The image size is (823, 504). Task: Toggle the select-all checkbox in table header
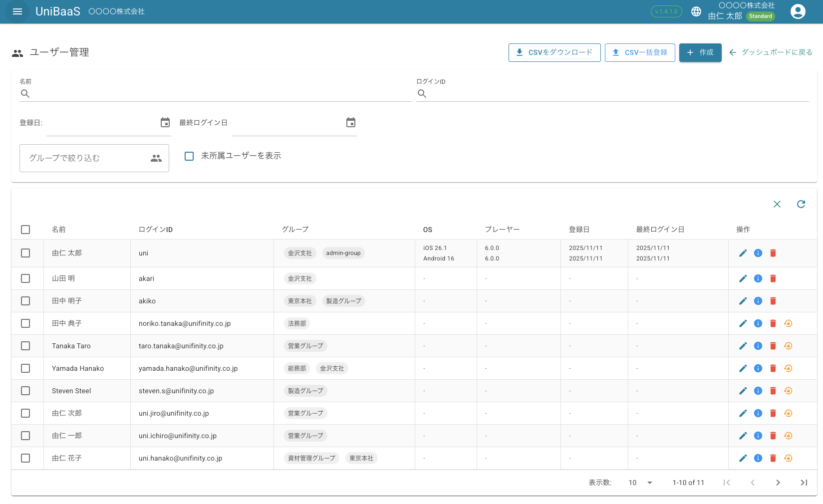click(x=25, y=230)
